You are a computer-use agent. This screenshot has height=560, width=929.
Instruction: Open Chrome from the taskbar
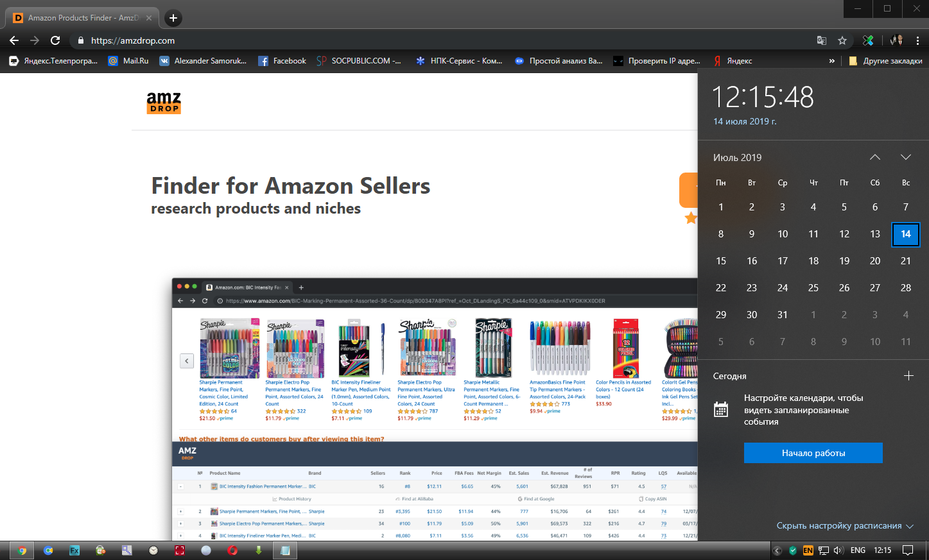tap(22, 550)
